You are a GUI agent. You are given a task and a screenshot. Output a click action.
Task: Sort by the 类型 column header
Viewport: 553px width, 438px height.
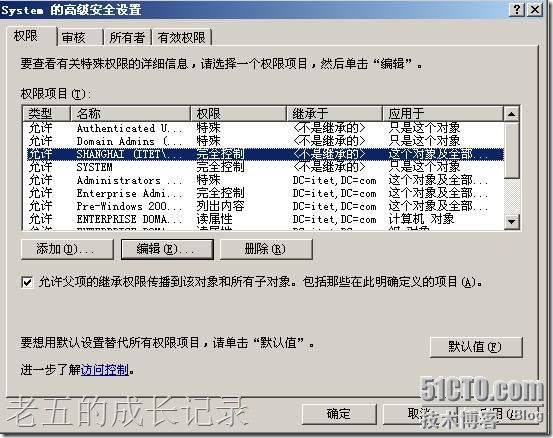(x=47, y=114)
